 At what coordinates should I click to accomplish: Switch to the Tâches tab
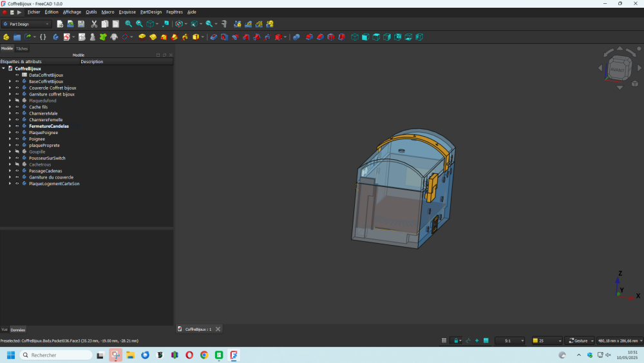(x=22, y=48)
